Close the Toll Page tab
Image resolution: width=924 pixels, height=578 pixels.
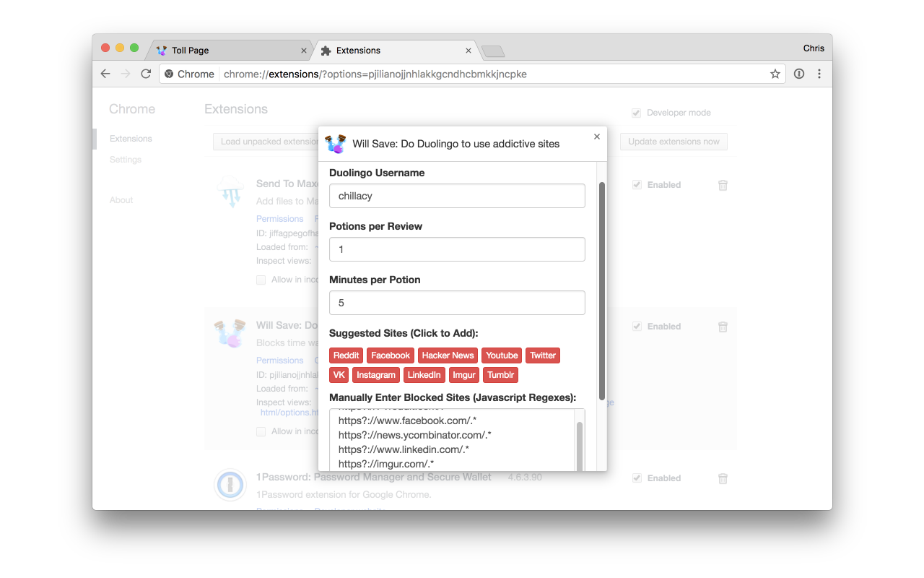click(x=304, y=51)
